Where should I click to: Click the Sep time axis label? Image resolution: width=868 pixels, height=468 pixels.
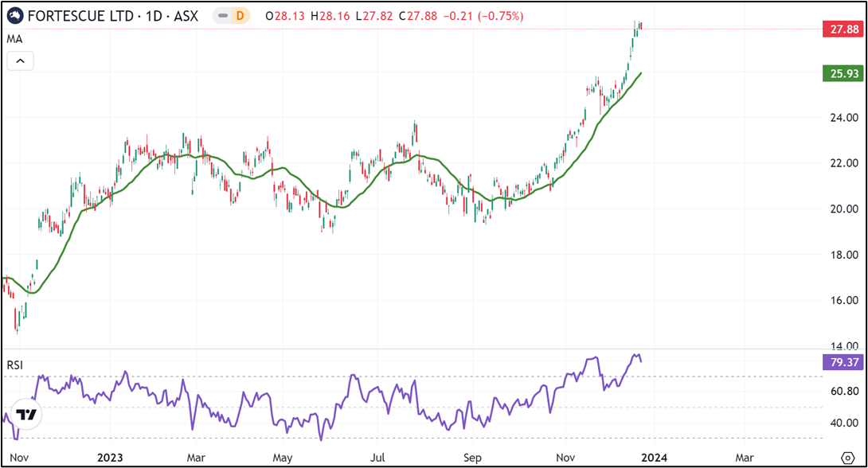[472, 458]
